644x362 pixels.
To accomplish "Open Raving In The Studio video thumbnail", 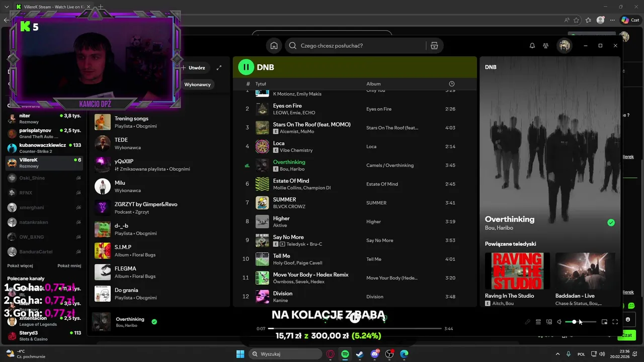I will pos(517,271).
